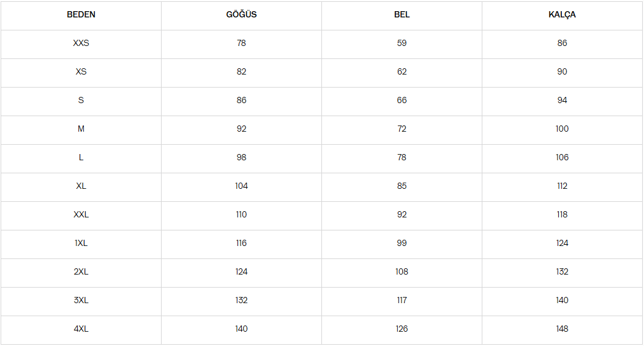Select the 2XL size cell
This screenshot has width=644, height=346.
point(81,271)
